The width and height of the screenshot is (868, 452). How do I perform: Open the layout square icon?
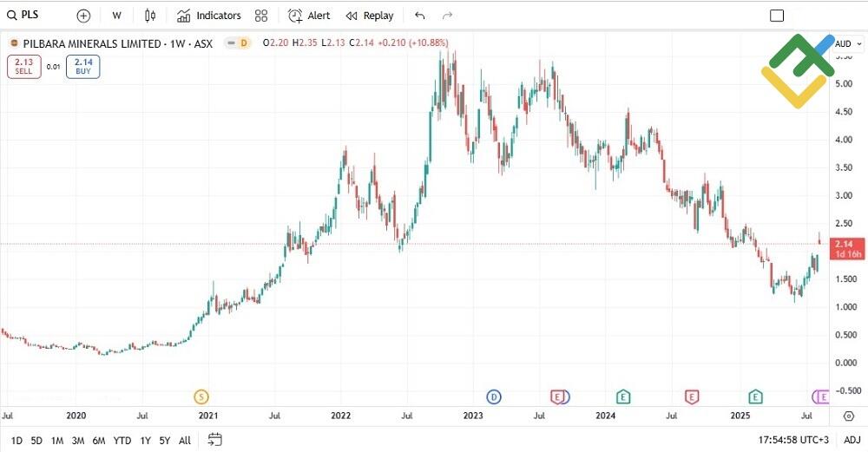pos(777,16)
